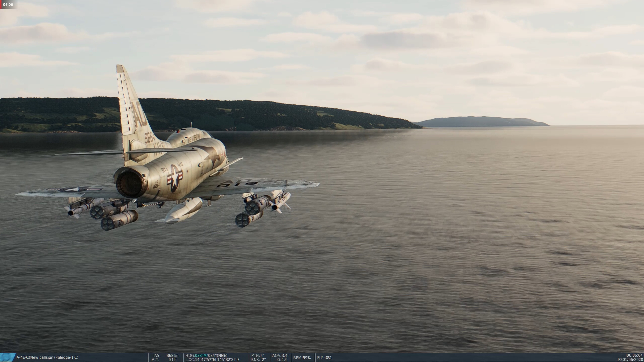This screenshot has height=362, width=644.
Task: Click the RPM 99% engine indicator
Action: [302, 358]
